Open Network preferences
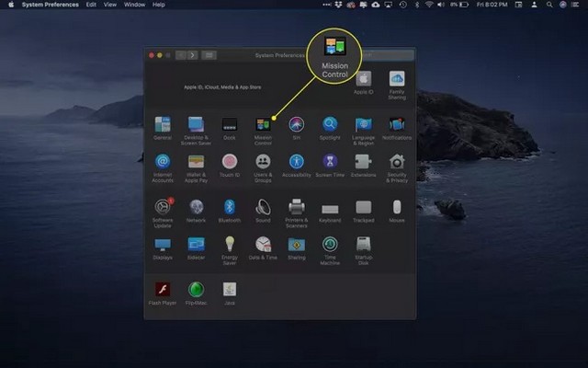588x368 pixels. [x=196, y=211]
